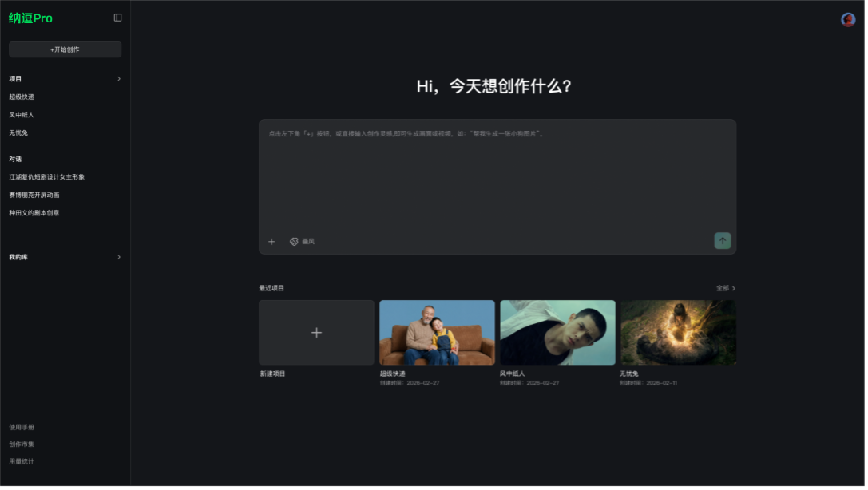Create a new project via 新建项目 tile

pos(316,333)
